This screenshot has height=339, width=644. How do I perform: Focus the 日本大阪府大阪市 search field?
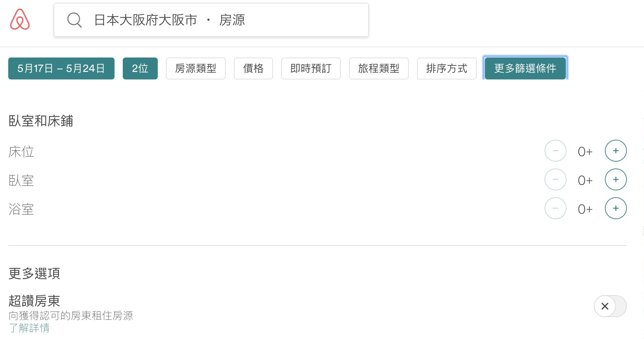[211, 20]
